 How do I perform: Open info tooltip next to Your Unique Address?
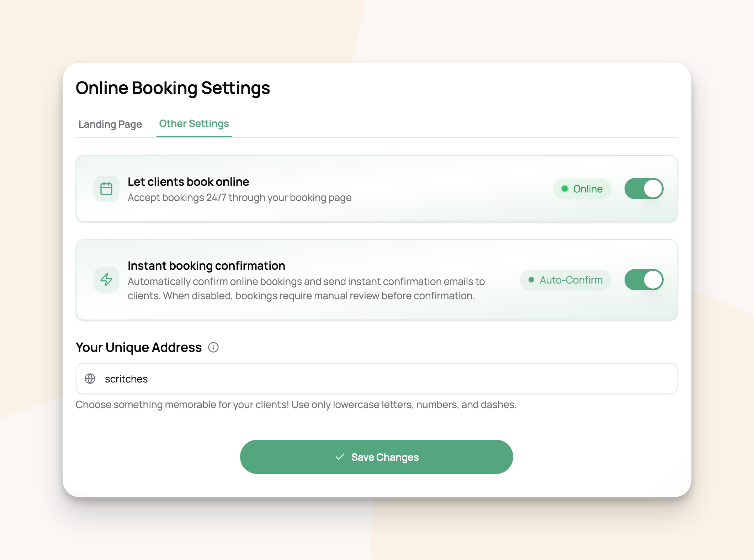(x=213, y=347)
